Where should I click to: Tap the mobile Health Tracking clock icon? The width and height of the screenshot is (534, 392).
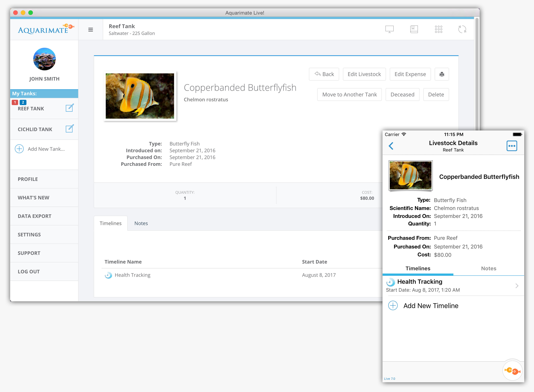390,282
